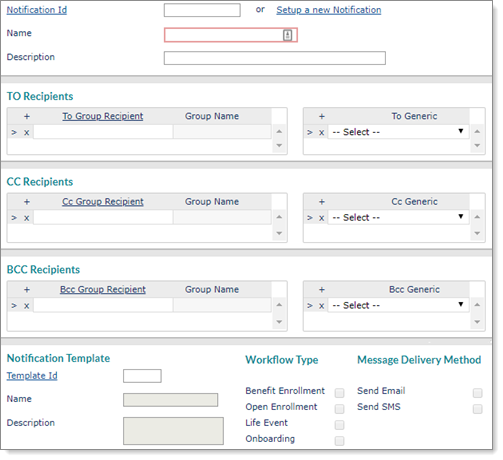Click Group Name header in BCC Recipients grid
503x460 pixels.
point(212,289)
